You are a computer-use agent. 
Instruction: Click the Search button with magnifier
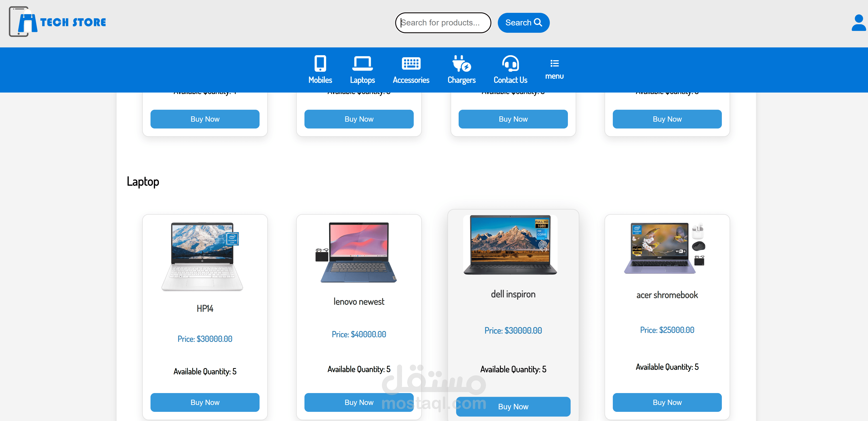[x=523, y=23]
